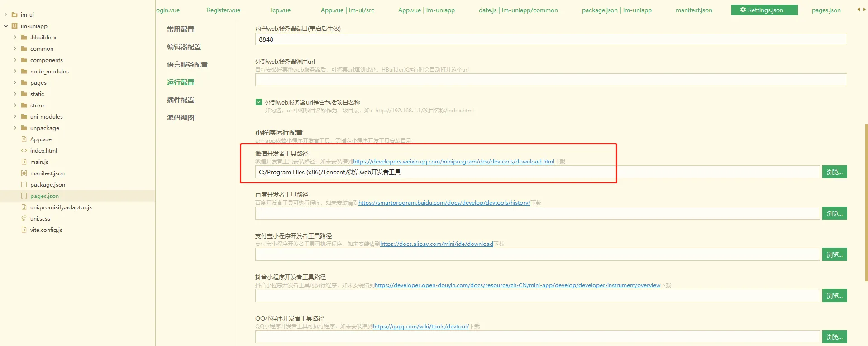Expand the pages folder
Image resolution: width=868 pixels, height=346 pixels.
[x=15, y=82]
